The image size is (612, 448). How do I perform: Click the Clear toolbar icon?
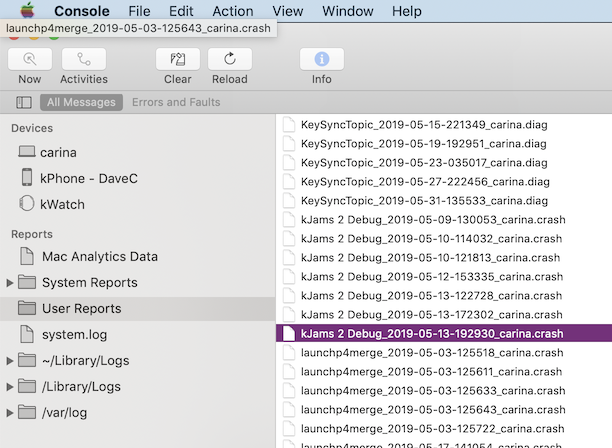(x=178, y=59)
